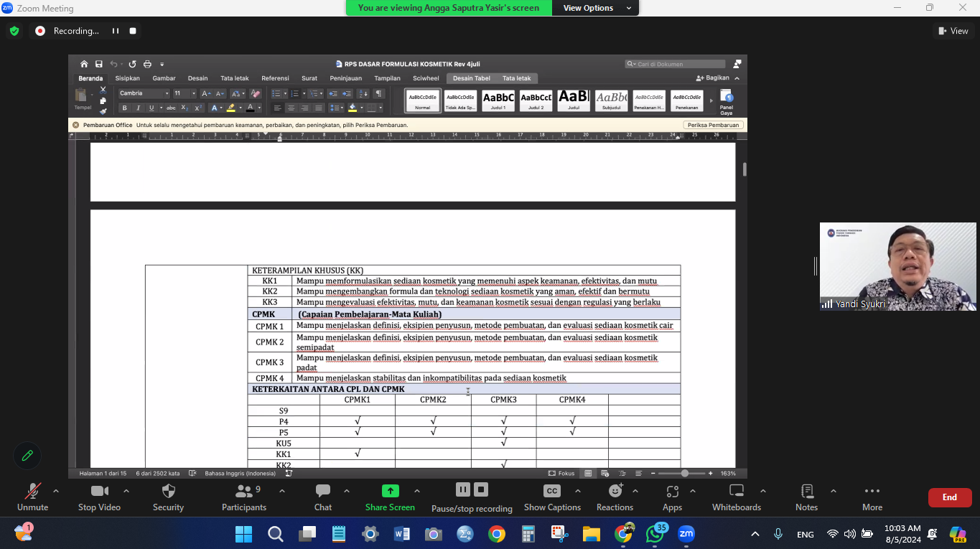Click the red End button

point(949,497)
